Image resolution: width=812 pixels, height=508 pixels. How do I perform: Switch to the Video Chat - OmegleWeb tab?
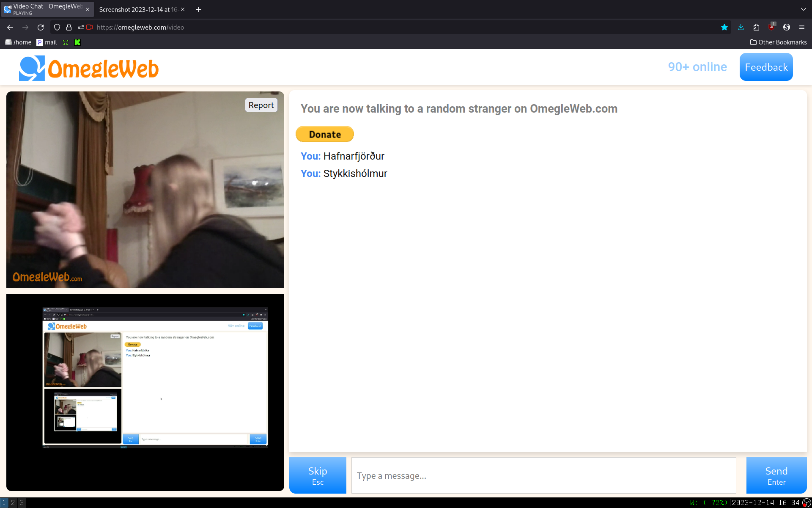[47, 9]
